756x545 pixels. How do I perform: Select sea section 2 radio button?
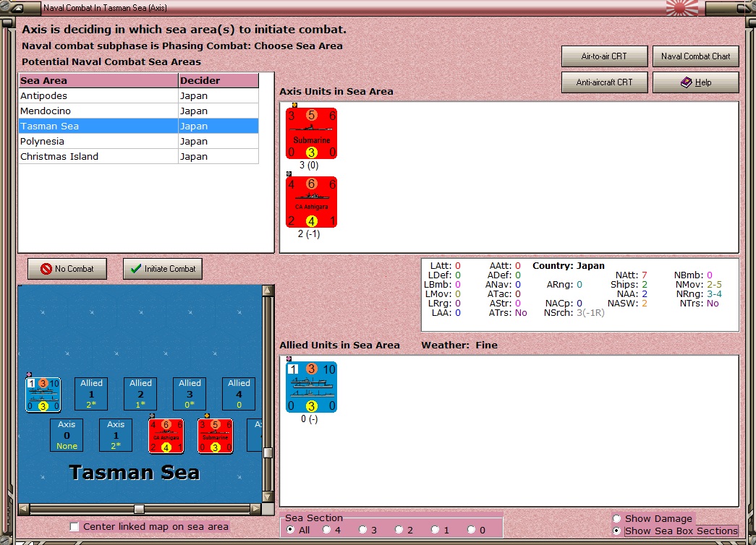coord(399,530)
